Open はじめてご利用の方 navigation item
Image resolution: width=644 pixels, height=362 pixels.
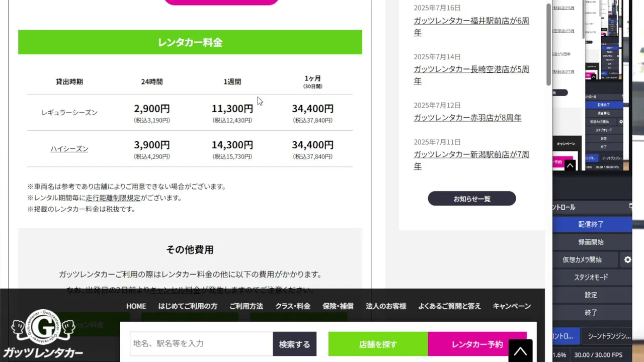point(188,306)
